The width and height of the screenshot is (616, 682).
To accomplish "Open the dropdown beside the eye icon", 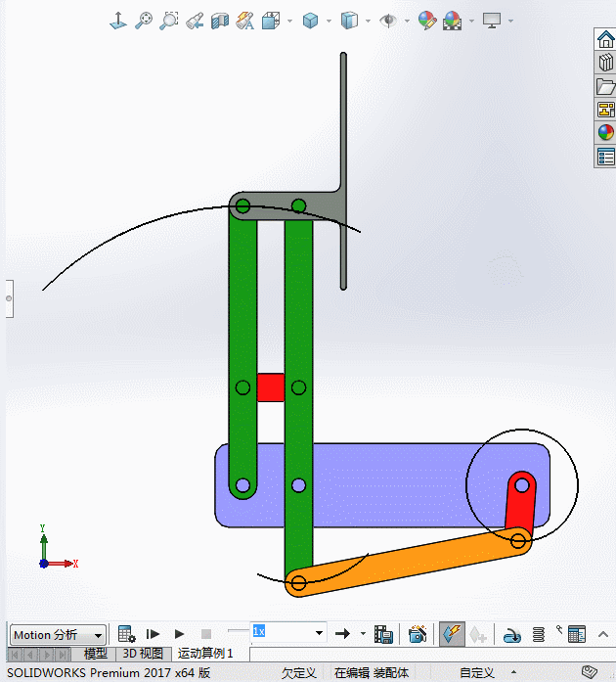I will point(408,21).
